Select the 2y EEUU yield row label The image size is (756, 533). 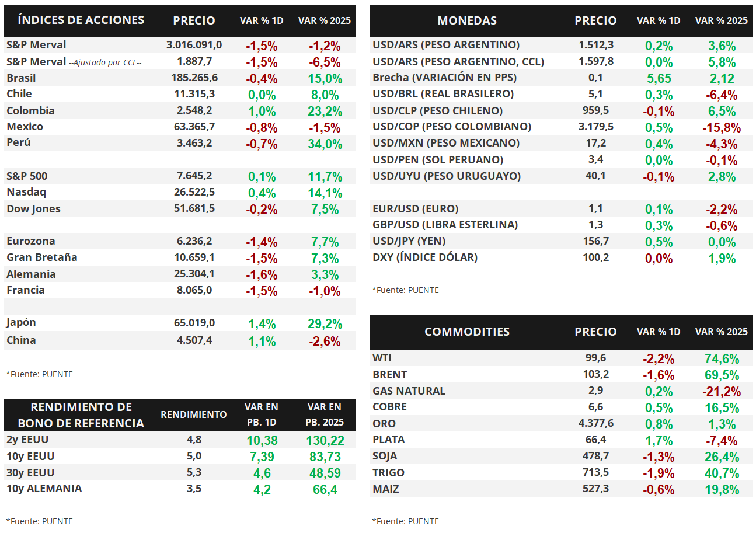(27, 440)
